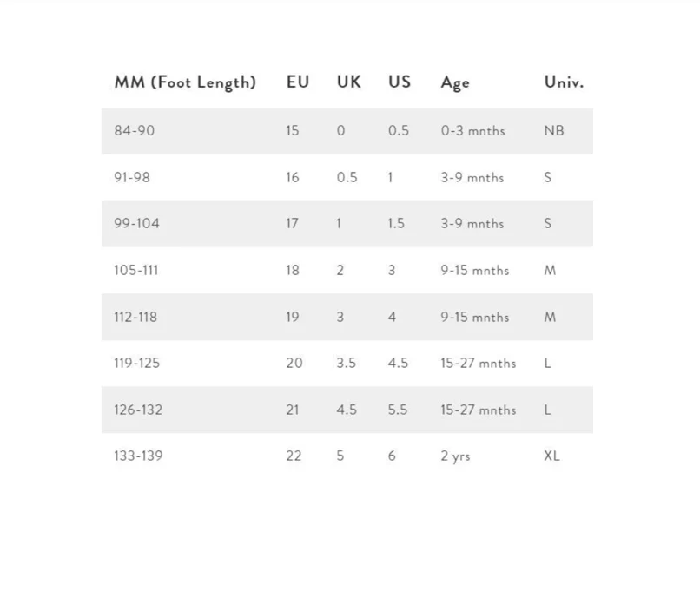700x604 pixels.
Task: Select the XL universal size cell
Action: [x=551, y=456]
